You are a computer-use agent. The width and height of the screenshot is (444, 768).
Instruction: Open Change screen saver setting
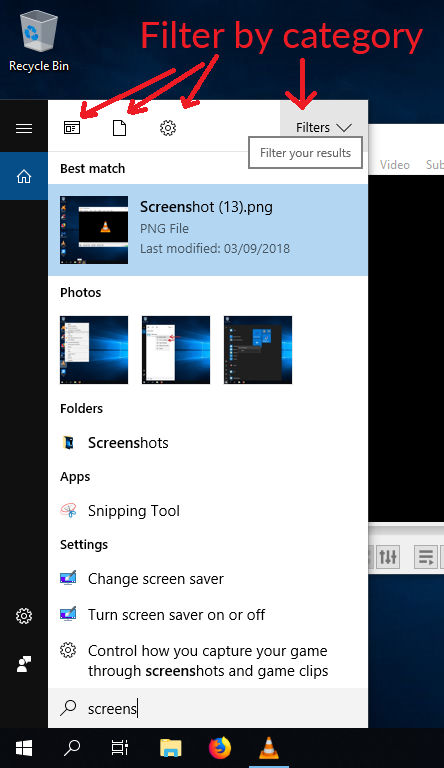(208, 579)
